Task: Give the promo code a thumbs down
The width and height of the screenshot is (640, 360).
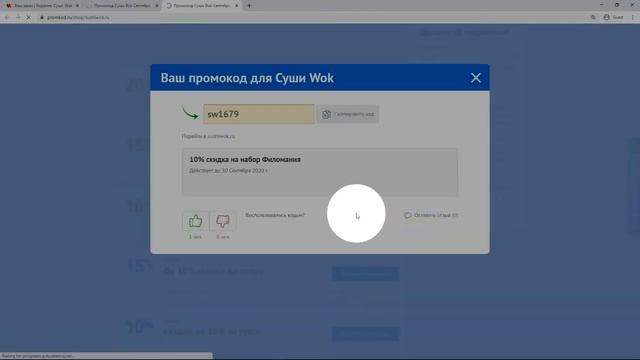Action: (x=223, y=221)
